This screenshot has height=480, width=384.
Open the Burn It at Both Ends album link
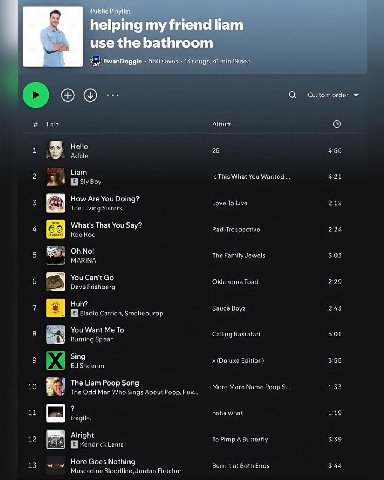pyautogui.click(x=241, y=466)
